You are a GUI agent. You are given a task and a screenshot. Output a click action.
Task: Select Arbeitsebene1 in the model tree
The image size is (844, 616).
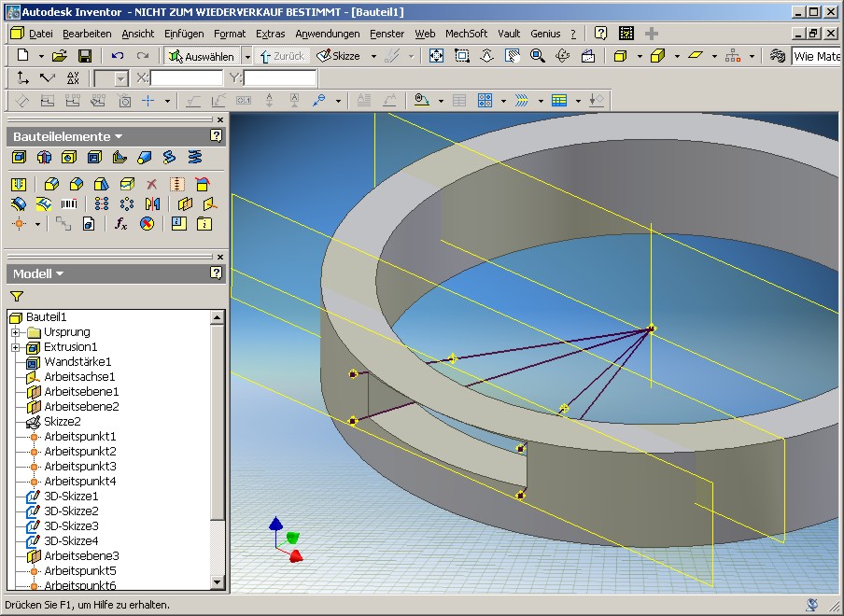[81, 392]
